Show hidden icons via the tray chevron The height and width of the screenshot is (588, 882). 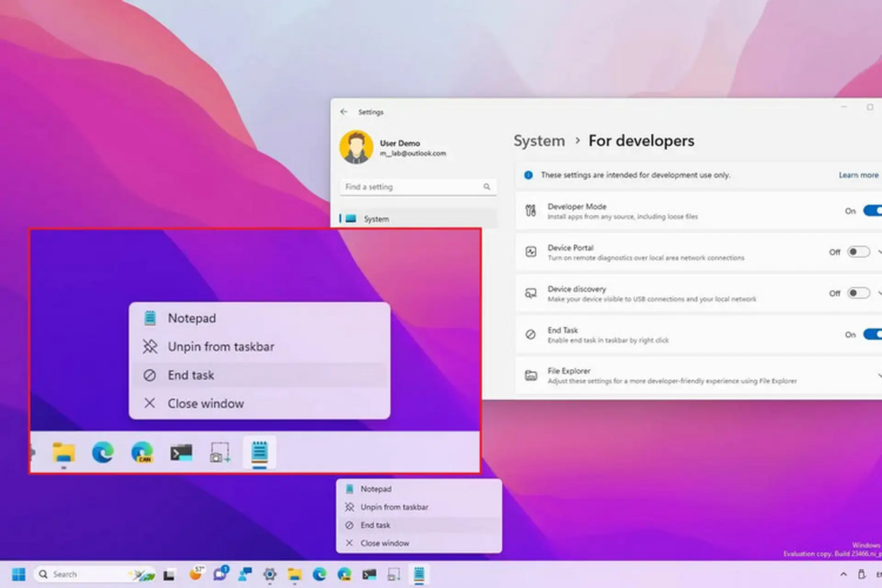(843, 574)
